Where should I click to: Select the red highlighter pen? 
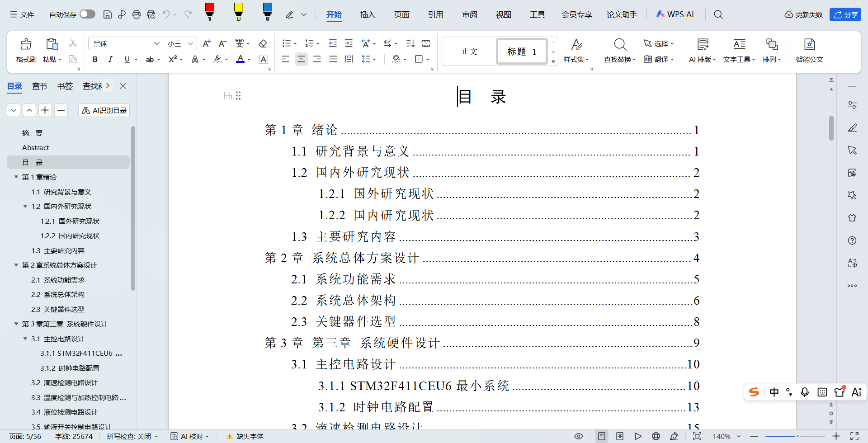point(210,12)
